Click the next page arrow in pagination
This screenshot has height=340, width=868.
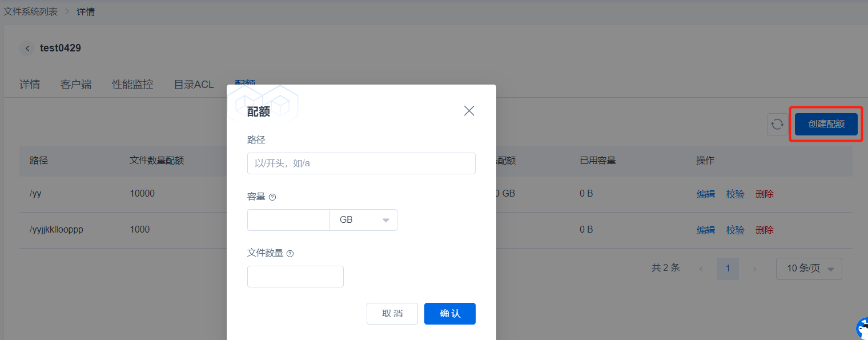click(x=754, y=269)
